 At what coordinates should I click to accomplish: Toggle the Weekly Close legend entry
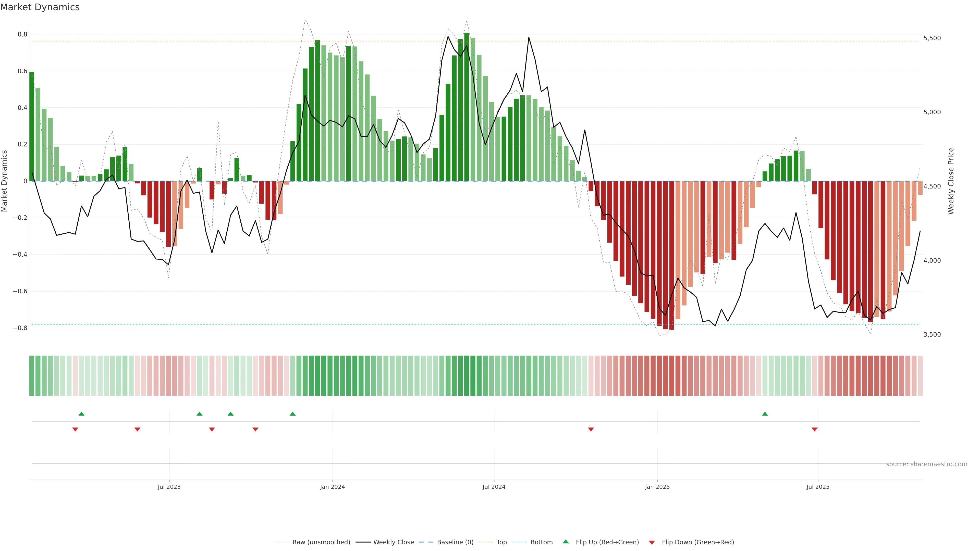pyautogui.click(x=393, y=542)
